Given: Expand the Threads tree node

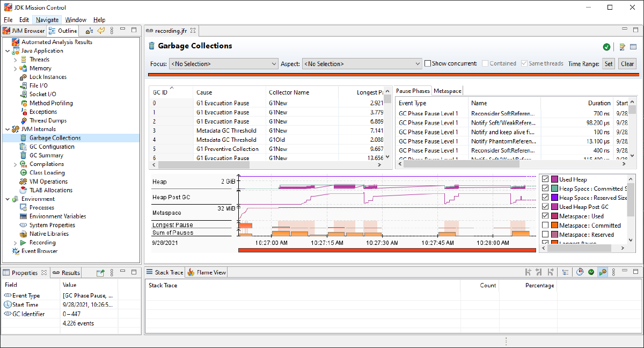Looking at the screenshot, I should [x=16, y=60].
